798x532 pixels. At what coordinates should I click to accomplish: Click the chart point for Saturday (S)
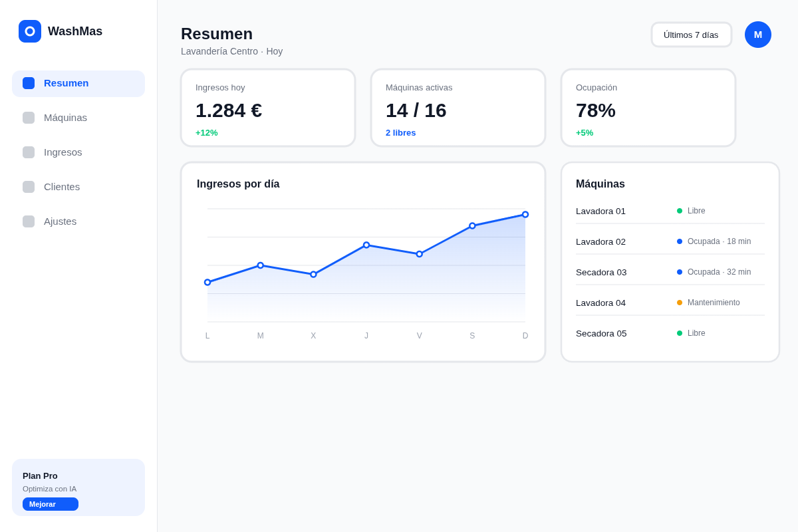[472, 225]
